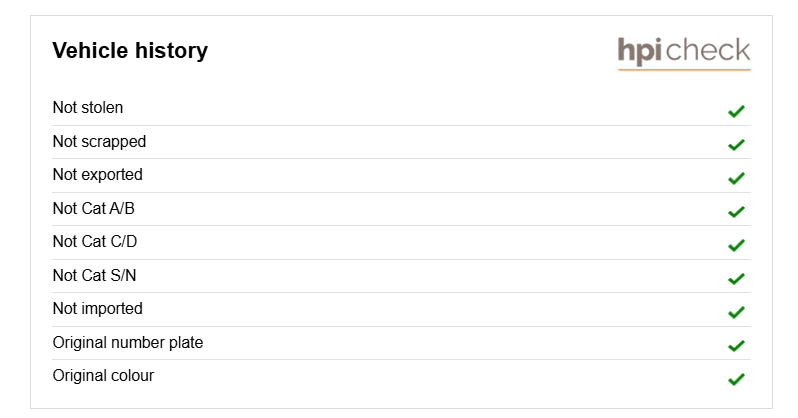The width and height of the screenshot is (798, 418).
Task: Click the Not scrapped text
Action: pyautogui.click(x=99, y=141)
